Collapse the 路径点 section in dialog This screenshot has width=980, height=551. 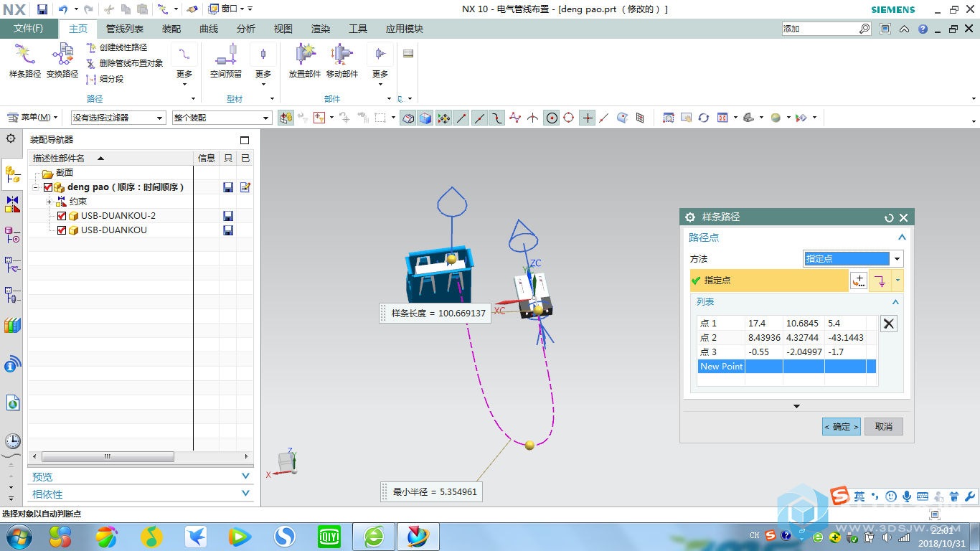pos(902,237)
